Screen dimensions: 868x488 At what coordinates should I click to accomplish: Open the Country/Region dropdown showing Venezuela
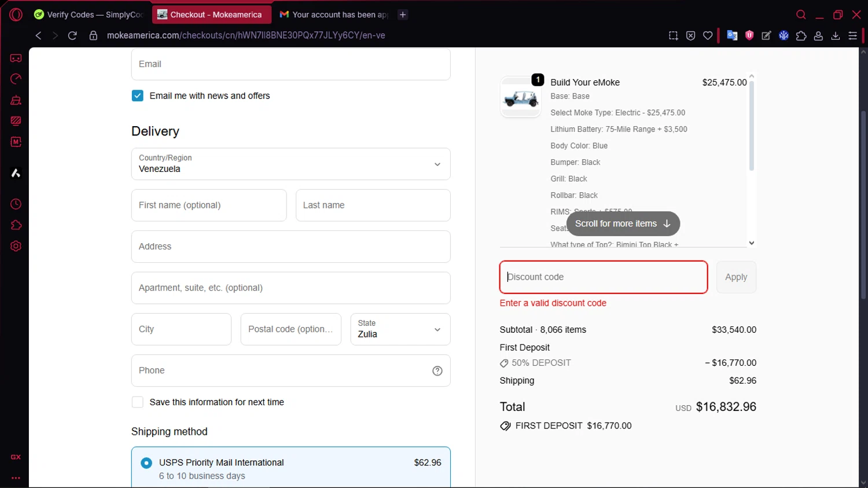point(290,164)
